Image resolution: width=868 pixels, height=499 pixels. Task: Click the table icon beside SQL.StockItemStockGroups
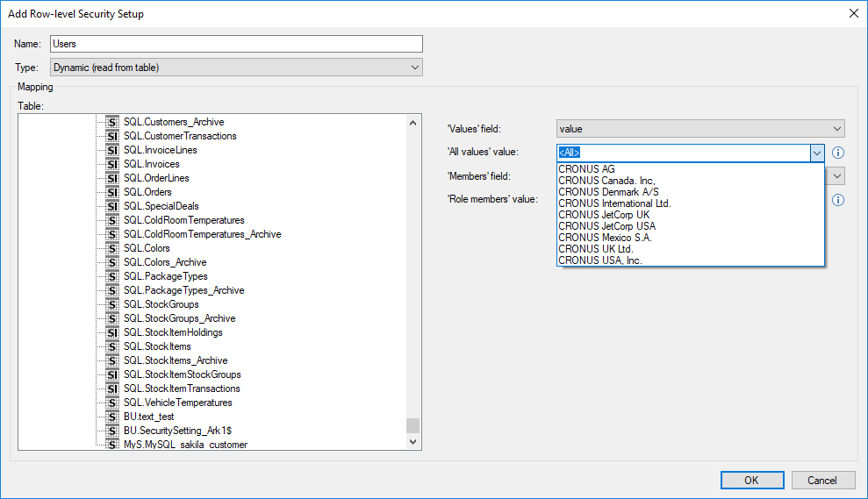pyautogui.click(x=112, y=374)
